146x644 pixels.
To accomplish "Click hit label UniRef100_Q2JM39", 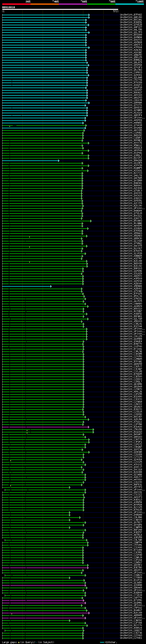I will 131,254.
